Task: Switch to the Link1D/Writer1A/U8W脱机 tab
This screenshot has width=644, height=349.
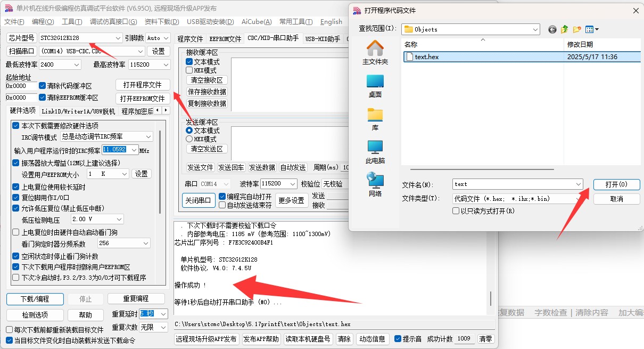Action: tap(78, 111)
